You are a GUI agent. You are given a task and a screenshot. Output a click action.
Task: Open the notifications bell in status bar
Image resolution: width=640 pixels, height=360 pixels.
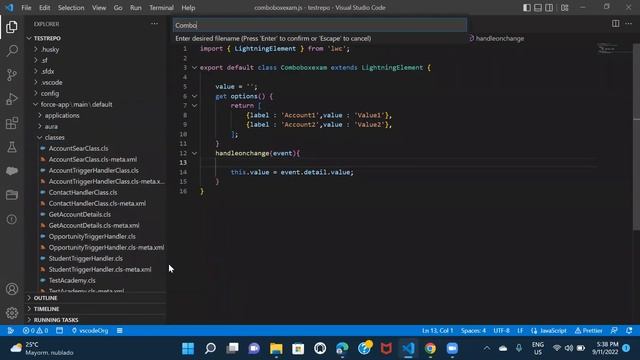click(x=629, y=331)
